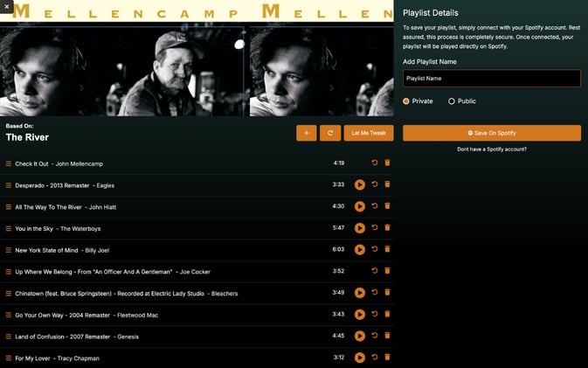Click drag handle for All The Way To The River
The width and height of the screenshot is (588, 368).
(8, 207)
